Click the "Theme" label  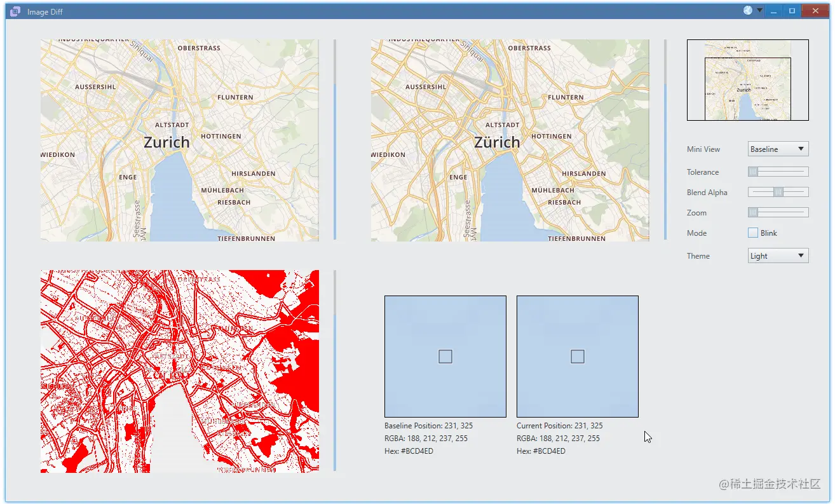[698, 256]
